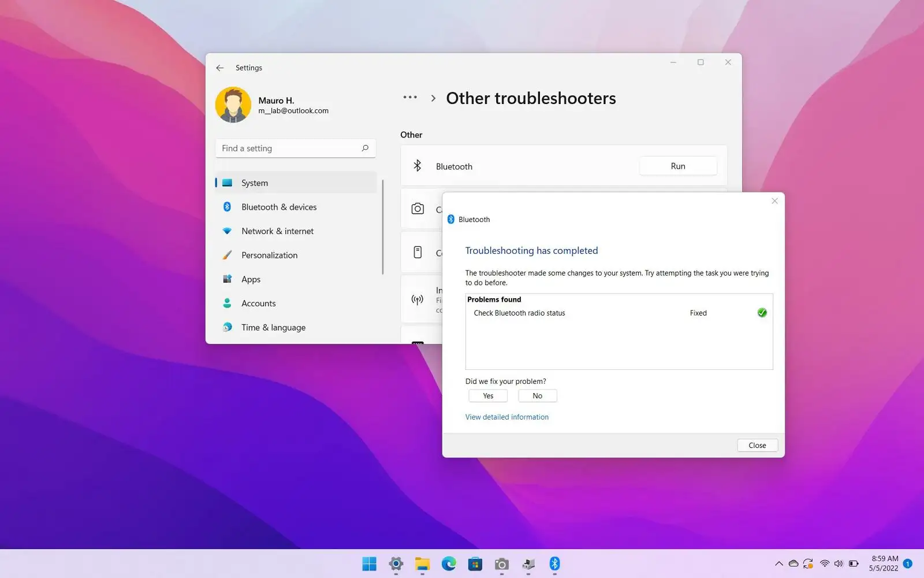The height and width of the screenshot is (578, 924).
Task: Close the Bluetooth troubleshooter with Close button
Action: point(757,446)
